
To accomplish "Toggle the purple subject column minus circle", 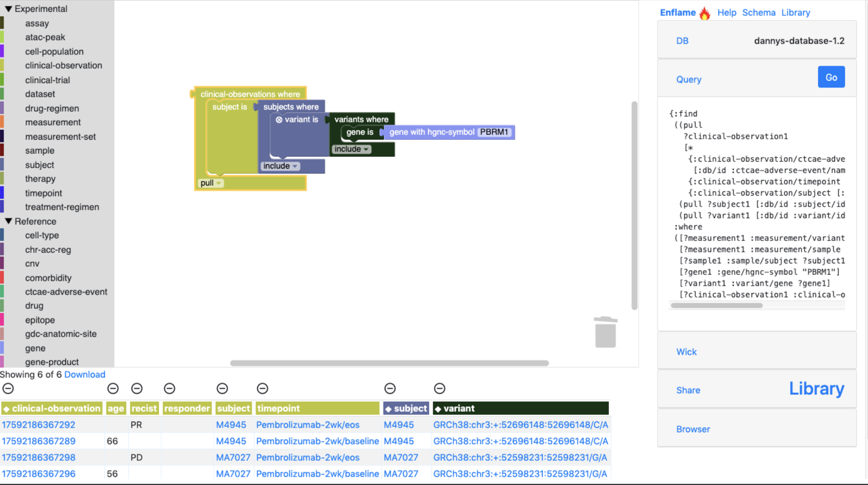I will [390, 388].
